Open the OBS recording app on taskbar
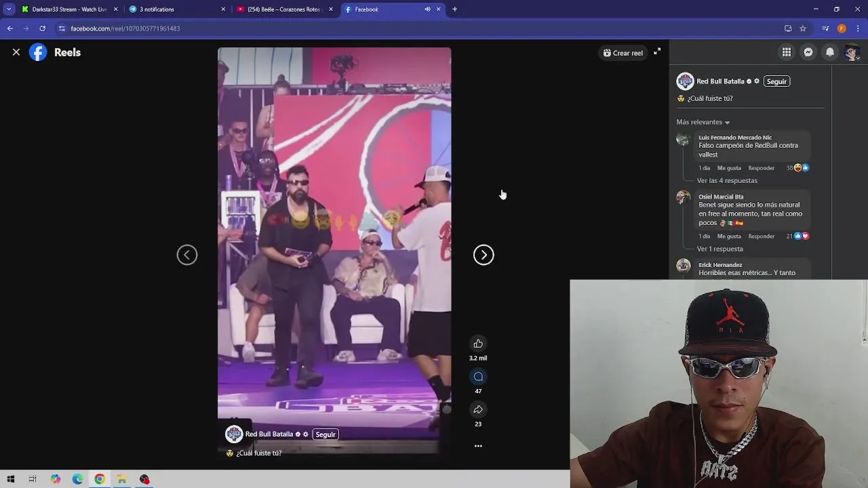This screenshot has height=488, width=868. tap(144, 479)
